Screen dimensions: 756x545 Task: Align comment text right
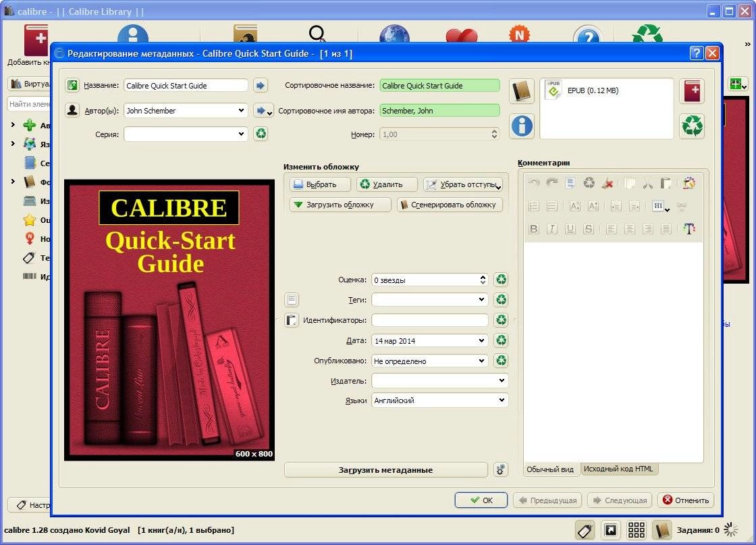[x=648, y=229]
